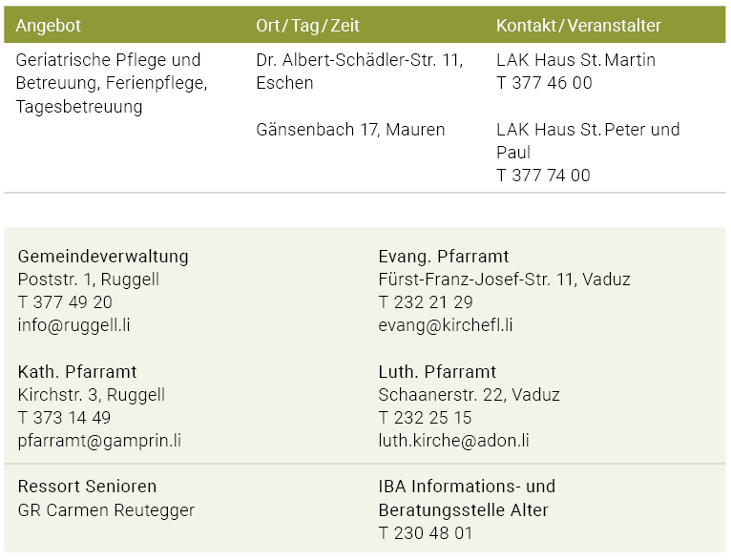Select the LAK Haus St. Peter und Paul entry
Viewport: 731px width, 560px height.
(587, 140)
